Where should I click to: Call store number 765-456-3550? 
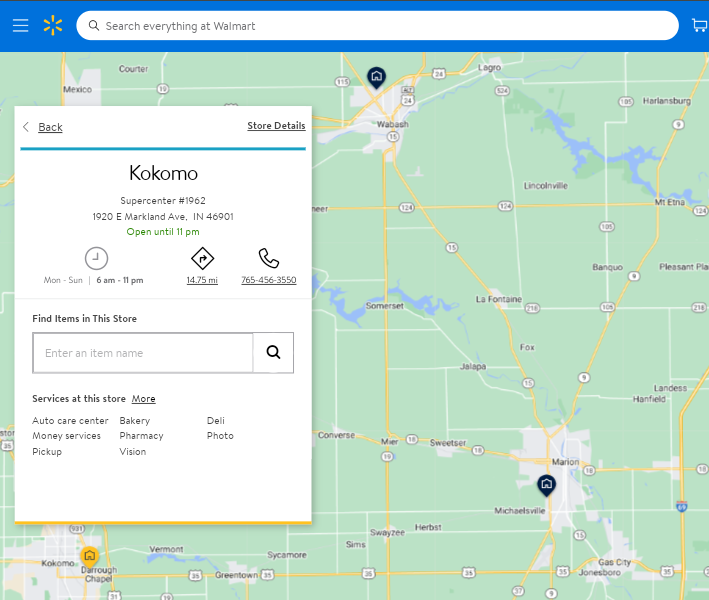pos(269,280)
